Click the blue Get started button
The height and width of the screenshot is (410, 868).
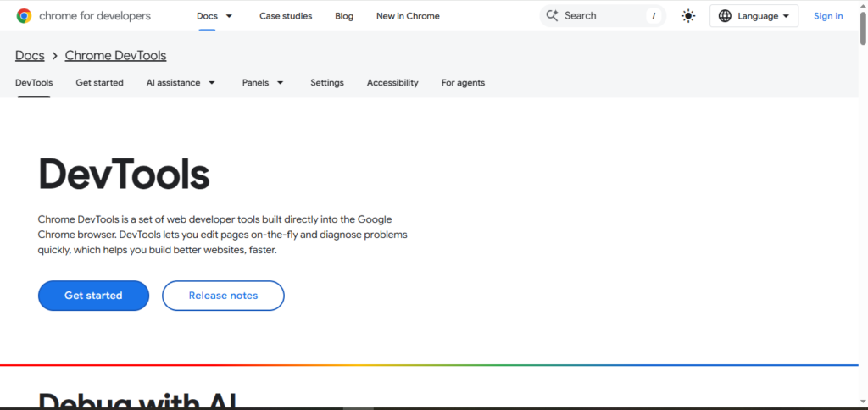[93, 296]
